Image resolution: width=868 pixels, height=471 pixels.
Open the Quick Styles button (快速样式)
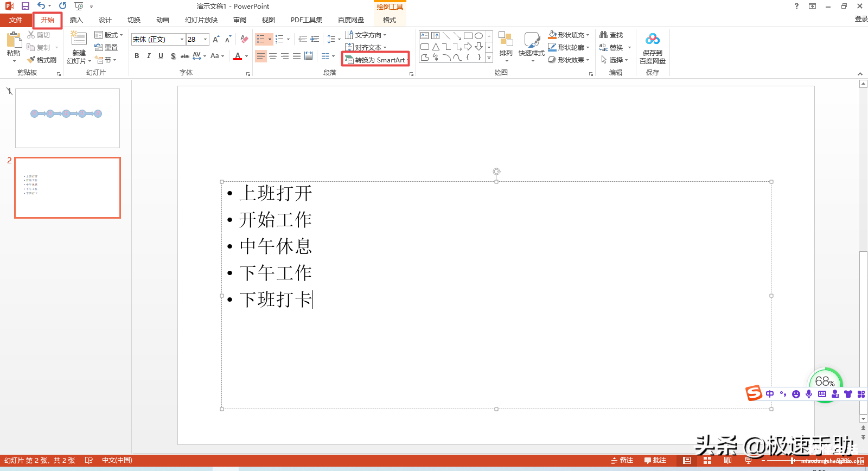pyautogui.click(x=532, y=47)
